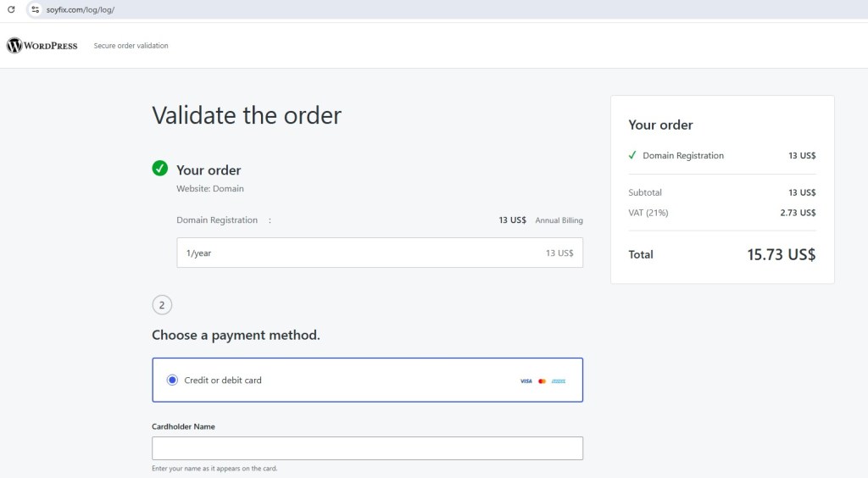Focus the Cardholder Name input field
This screenshot has width=868, height=478.
pos(367,448)
